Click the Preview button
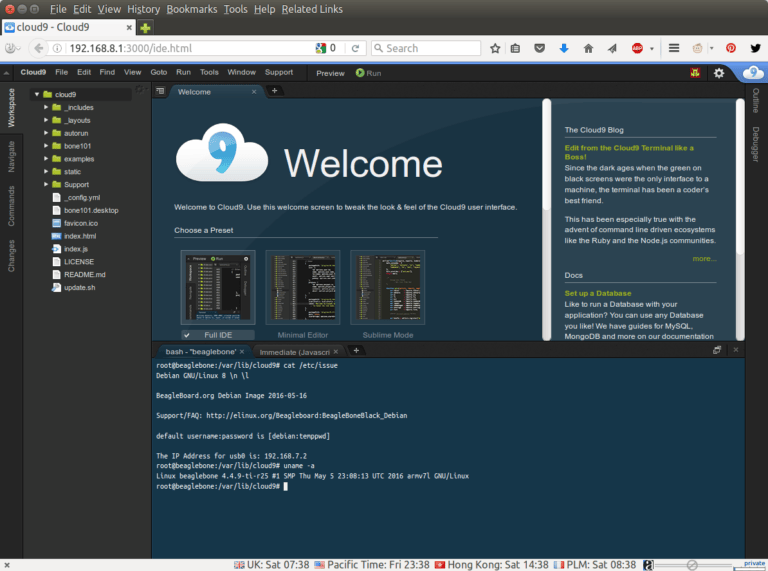 tap(330, 73)
